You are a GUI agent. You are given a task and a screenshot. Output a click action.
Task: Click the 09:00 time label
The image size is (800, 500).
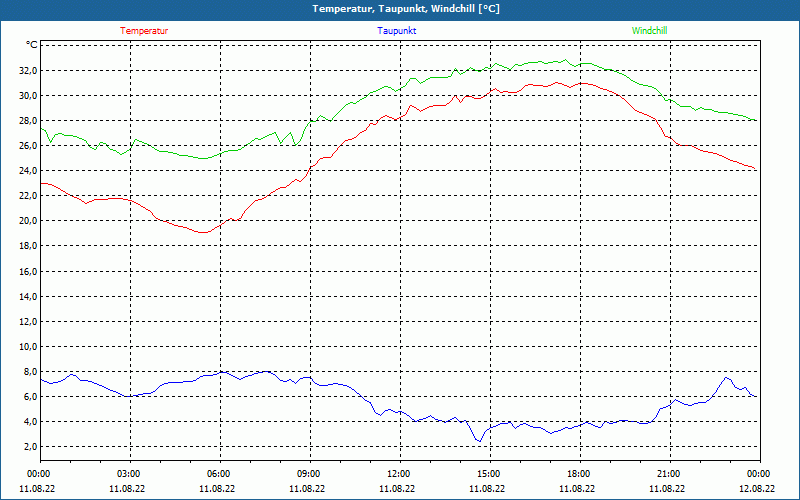pos(310,474)
